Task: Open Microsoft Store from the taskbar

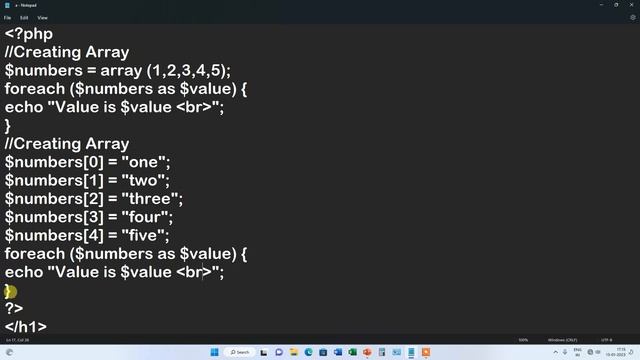Action: (323, 352)
